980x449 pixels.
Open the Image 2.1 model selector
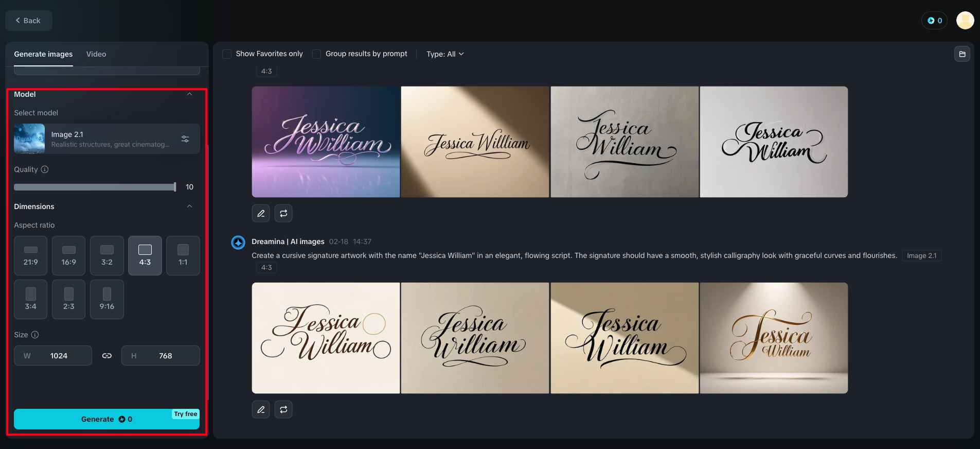click(x=107, y=139)
